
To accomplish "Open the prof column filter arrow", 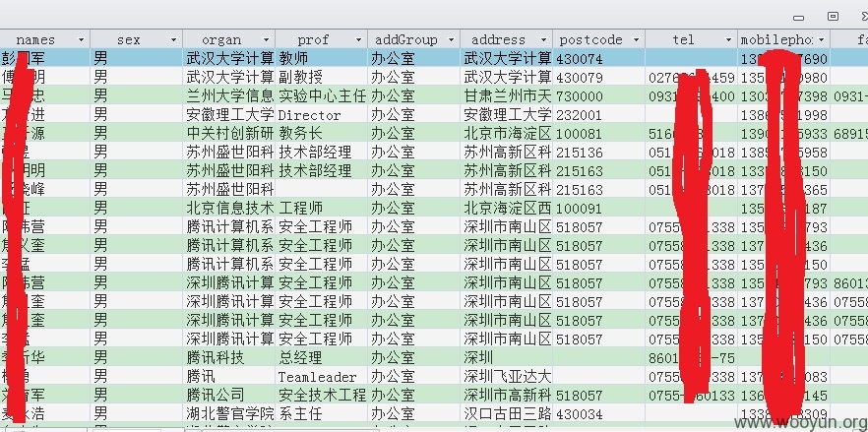I will coord(358,40).
